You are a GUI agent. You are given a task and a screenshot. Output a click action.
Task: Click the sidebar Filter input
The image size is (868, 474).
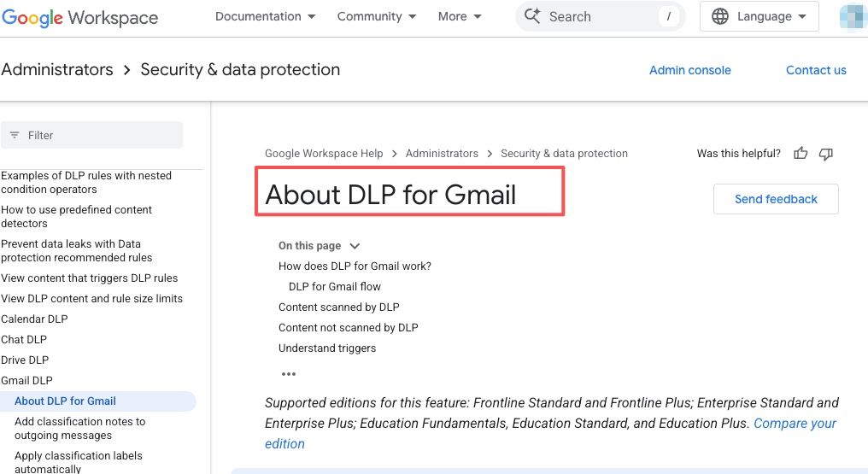click(92, 135)
